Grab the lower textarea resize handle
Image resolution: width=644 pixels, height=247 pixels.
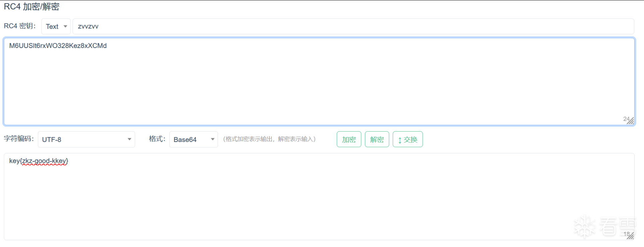click(x=631, y=236)
